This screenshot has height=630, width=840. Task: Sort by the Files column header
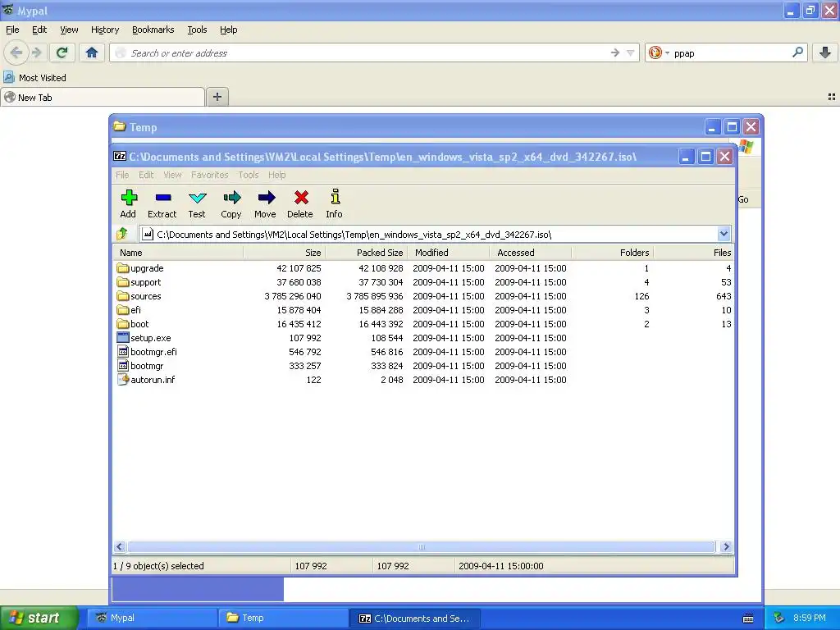[x=693, y=253]
